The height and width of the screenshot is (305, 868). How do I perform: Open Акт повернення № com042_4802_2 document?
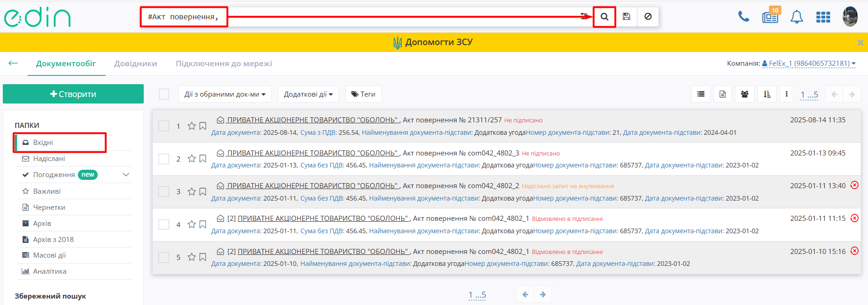point(461,186)
